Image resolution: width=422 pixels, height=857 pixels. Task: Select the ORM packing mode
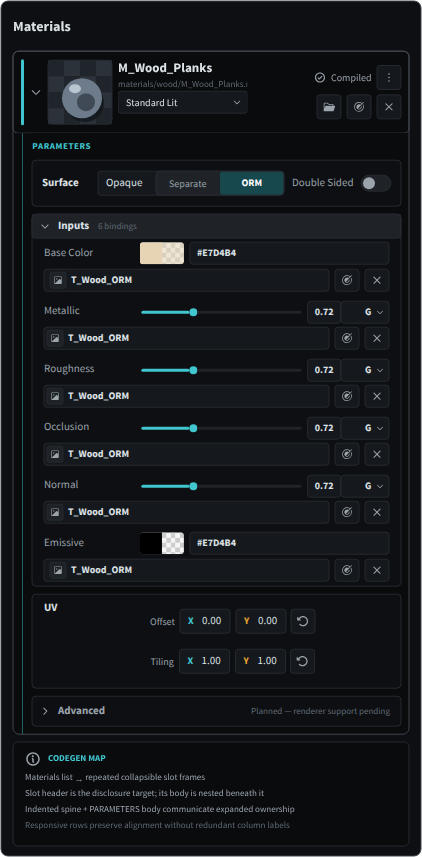coord(251,183)
